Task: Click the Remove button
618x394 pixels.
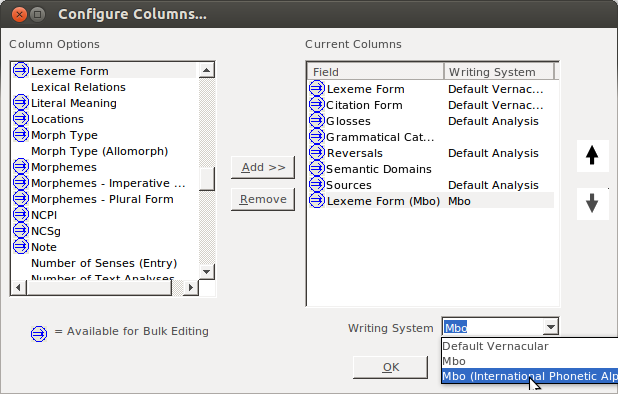Action: coord(263,199)
